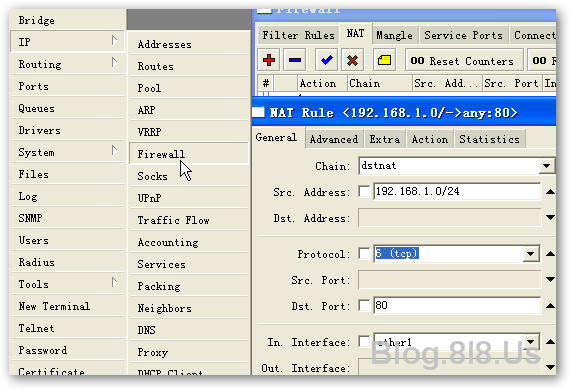This screenshot has width=571, height=390.
Task: Select the NAT tab
Action: (355, 34)
